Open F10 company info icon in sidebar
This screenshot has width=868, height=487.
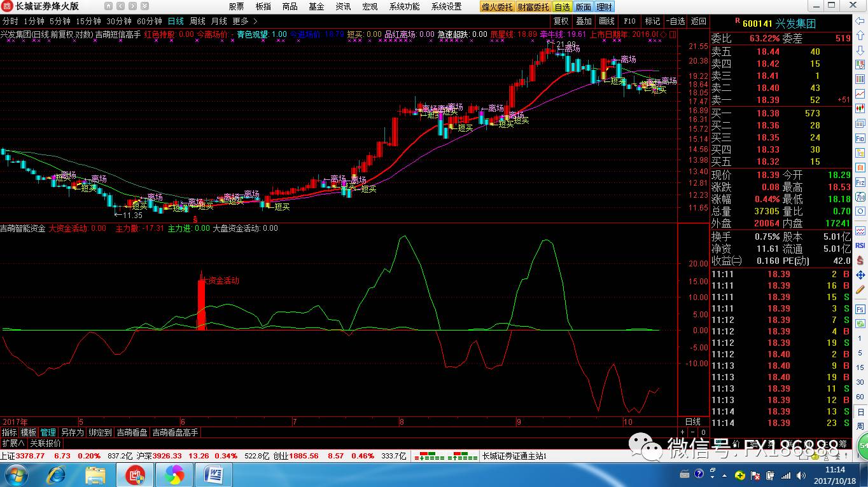[x=860, y=137]
